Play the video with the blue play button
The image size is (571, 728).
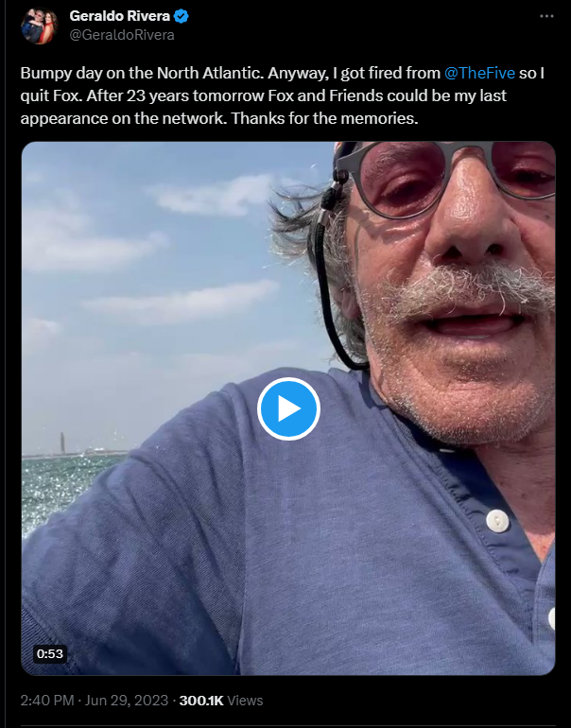click(x=288, y=408)
